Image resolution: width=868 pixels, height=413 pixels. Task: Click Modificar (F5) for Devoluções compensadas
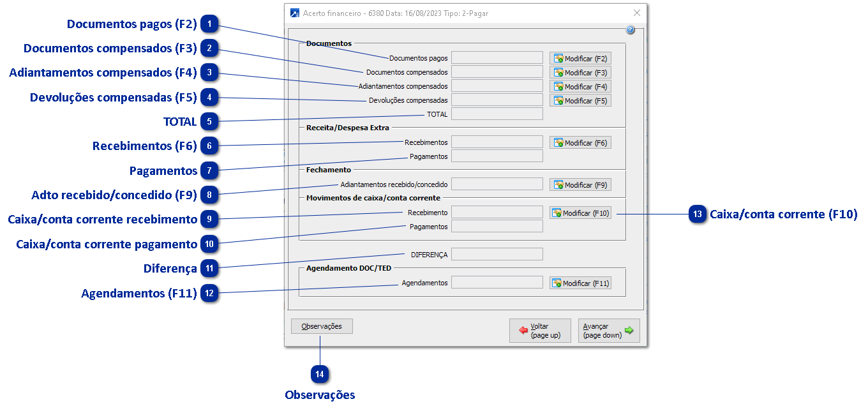click(x=581, y=100)
